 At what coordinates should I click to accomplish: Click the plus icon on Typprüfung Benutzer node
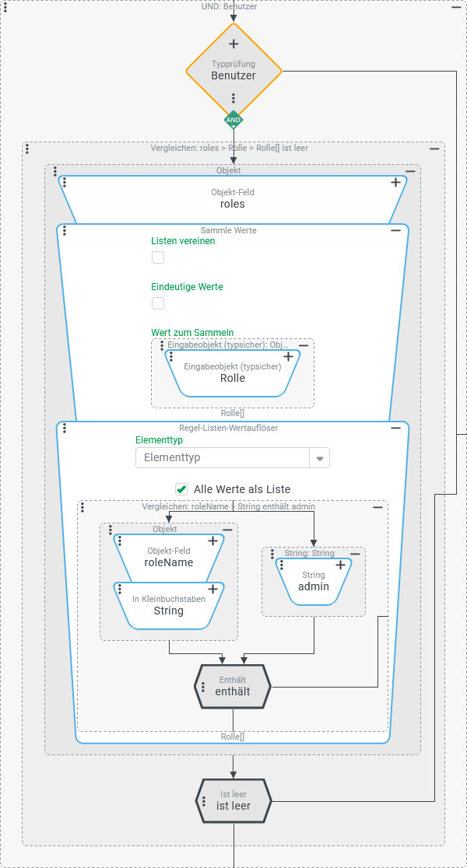pos(233,44)
